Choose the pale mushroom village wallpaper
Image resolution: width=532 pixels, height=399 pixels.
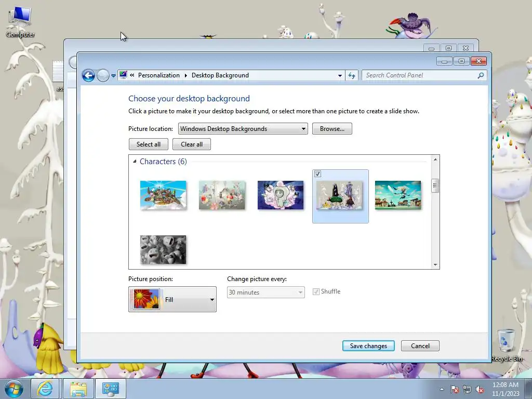pyautogui.click(x=222, y=195)
